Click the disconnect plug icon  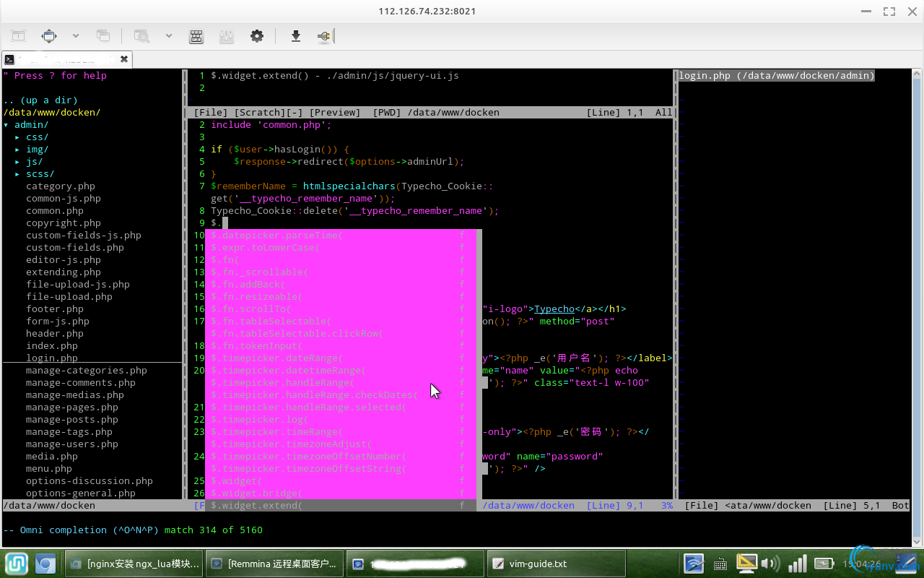pyautogui.click(x=323, y=35)
